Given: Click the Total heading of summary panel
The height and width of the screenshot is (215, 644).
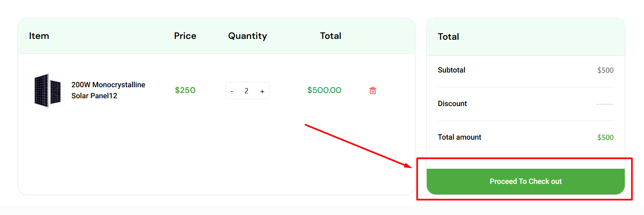Looking at the screenshot, I should pos(448,37).
